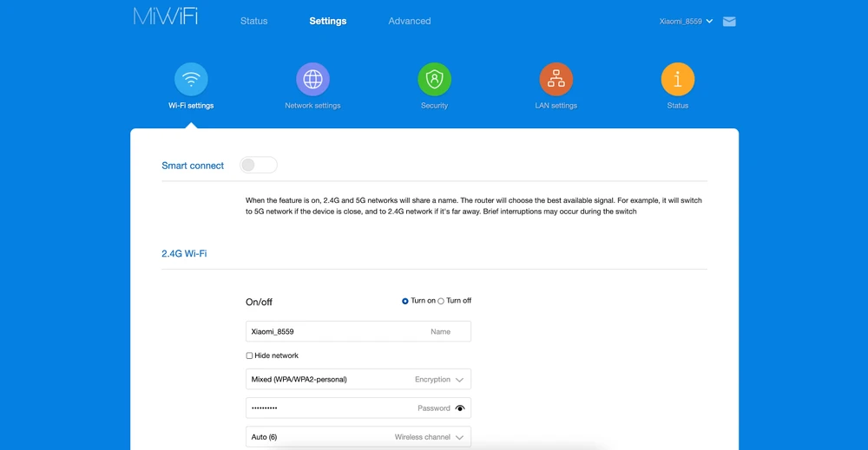Open the Wireless channel dropdown
The width and height of the screenshot is (868, 450).
click(x=358, y=437)
